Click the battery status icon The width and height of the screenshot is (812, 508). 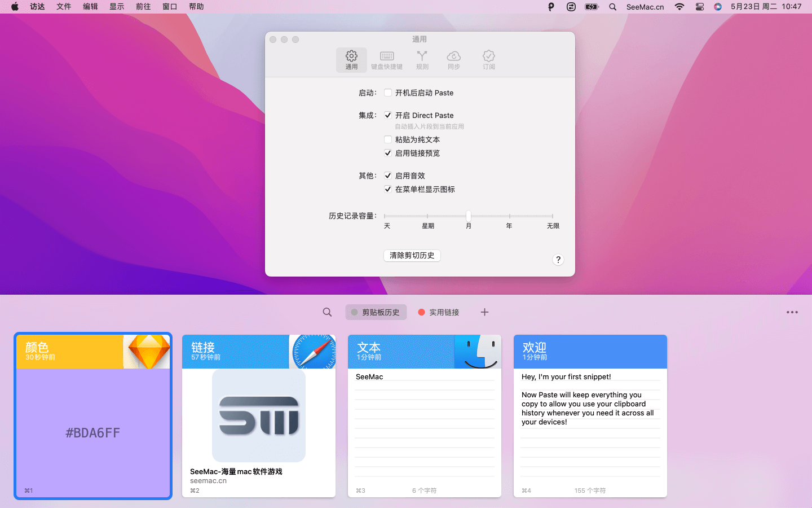[592, 7]
